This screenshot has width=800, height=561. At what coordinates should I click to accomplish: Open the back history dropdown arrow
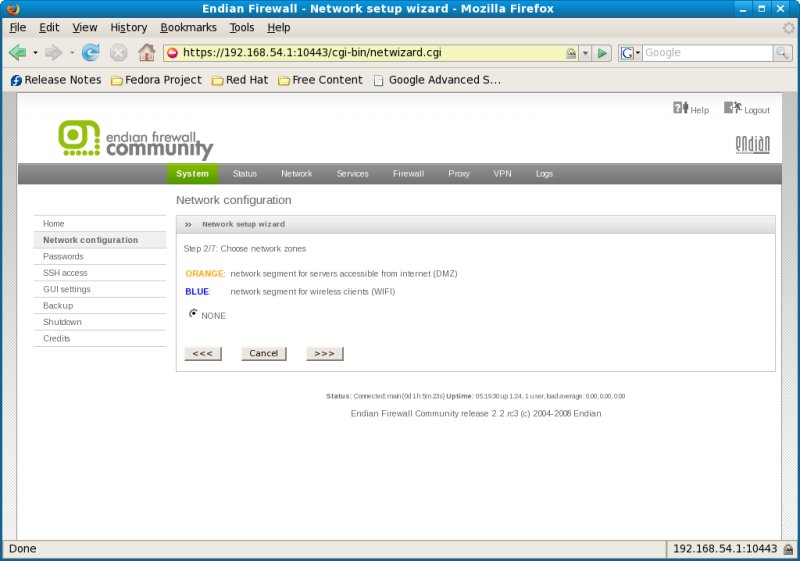point(35,53)
